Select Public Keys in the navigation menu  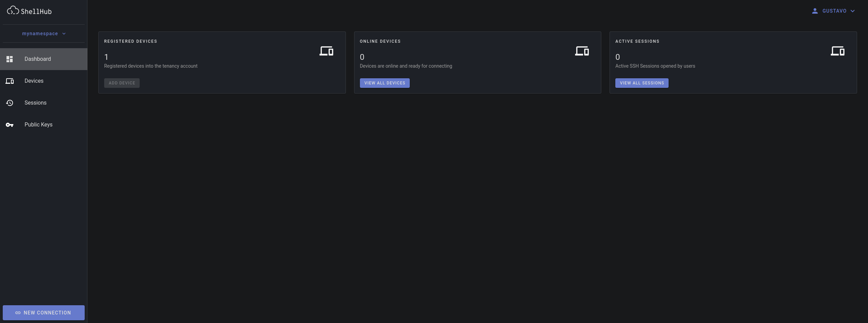(x=38, y=124)
